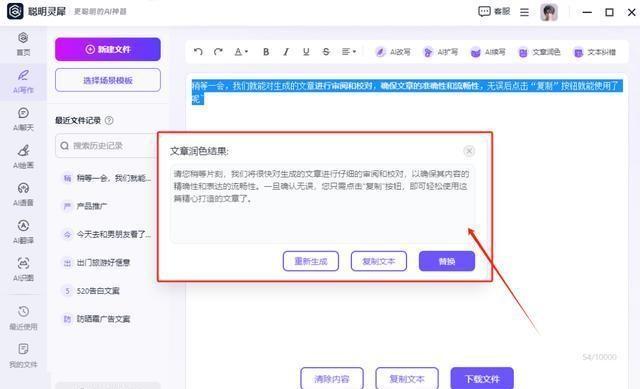This screenshot has width=640, height=389.
Task: Click the highlighted text in the editor
Action: pyautogui.click(x=407, y=91)
